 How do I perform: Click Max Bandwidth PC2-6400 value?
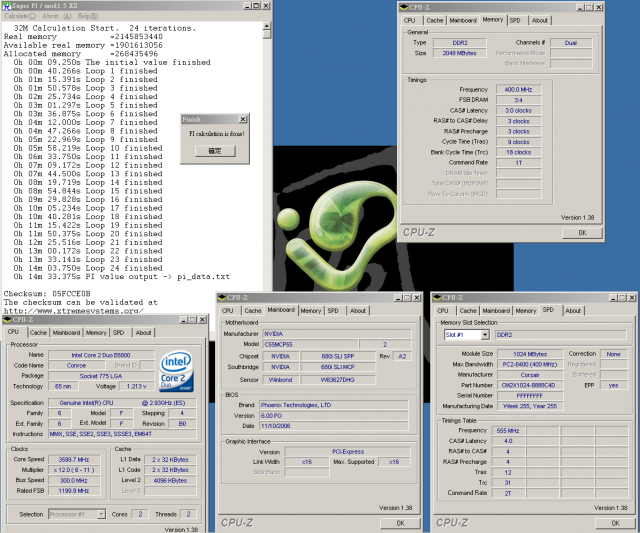(x=530, y=364)
